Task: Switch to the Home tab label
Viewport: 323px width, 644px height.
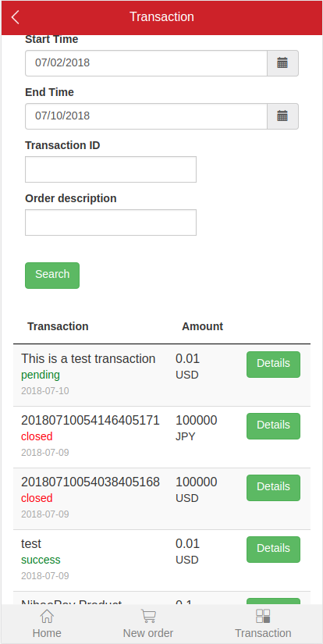Action: (47, 633)
